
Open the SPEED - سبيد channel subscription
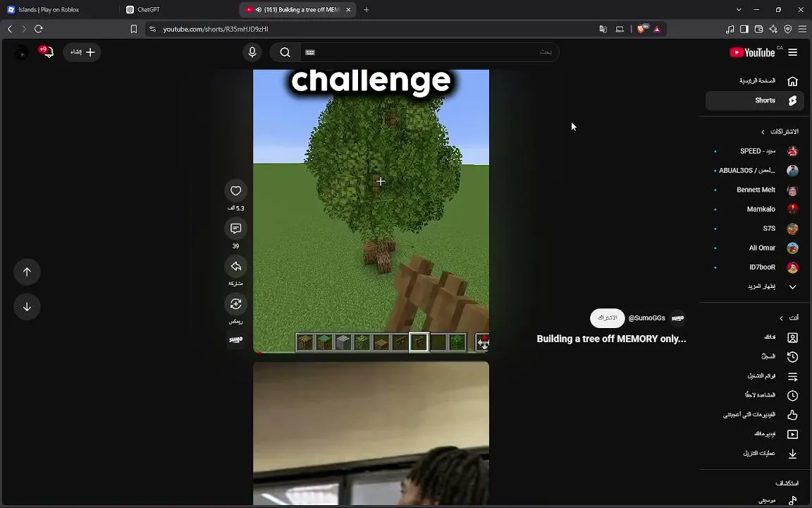755,152
